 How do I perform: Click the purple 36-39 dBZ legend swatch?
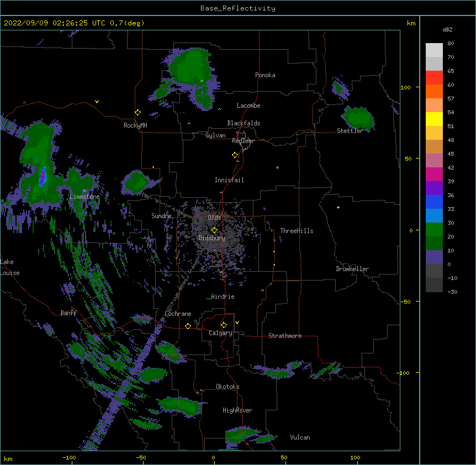click(x=434, y=188)
